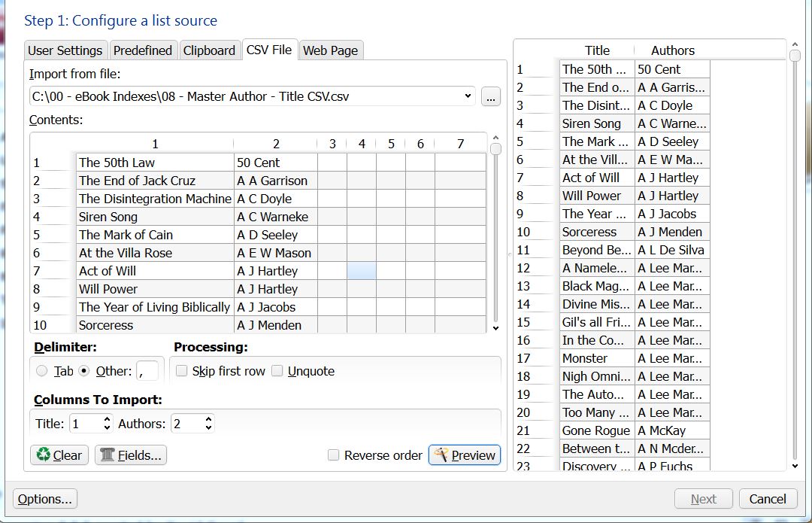Click the column icon on the Fields button
Viewport: 812px width, 523px height.
[108, 455]
